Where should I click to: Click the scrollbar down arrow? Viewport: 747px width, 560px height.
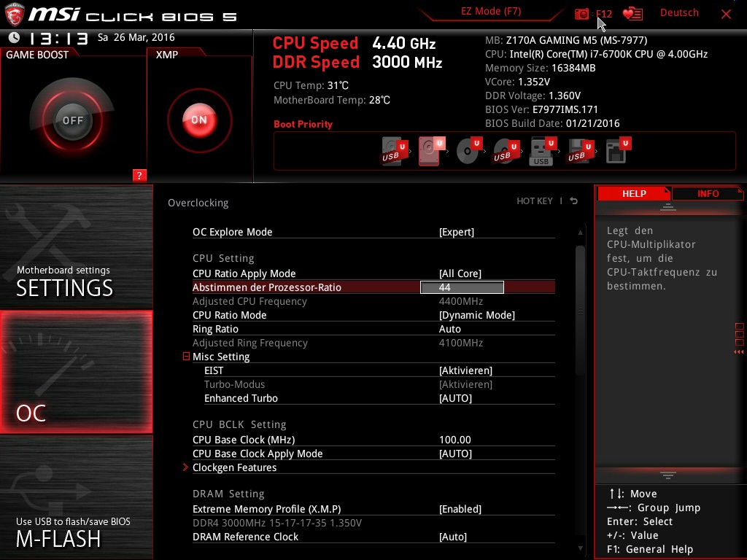580,548
